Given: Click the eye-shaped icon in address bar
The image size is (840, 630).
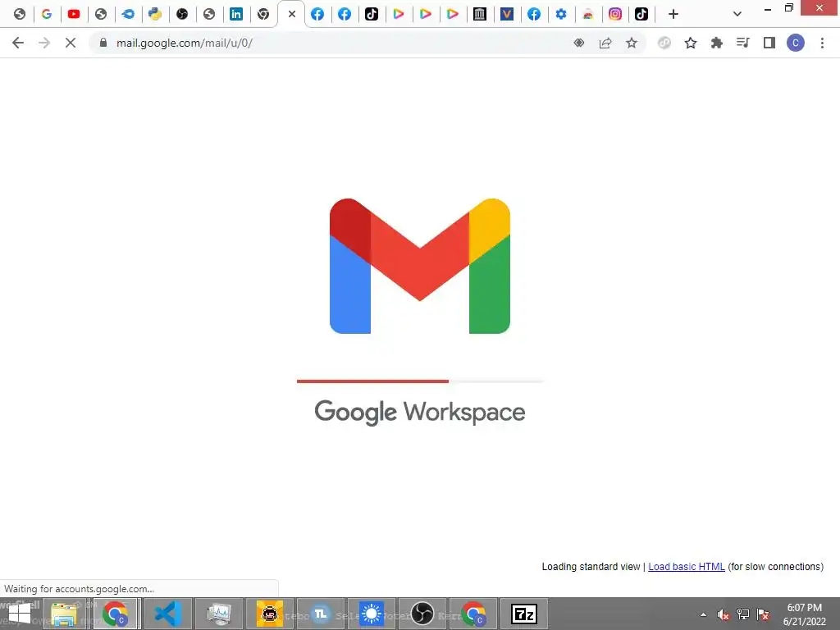Looking at the screenshot, I should click(579, 43).
